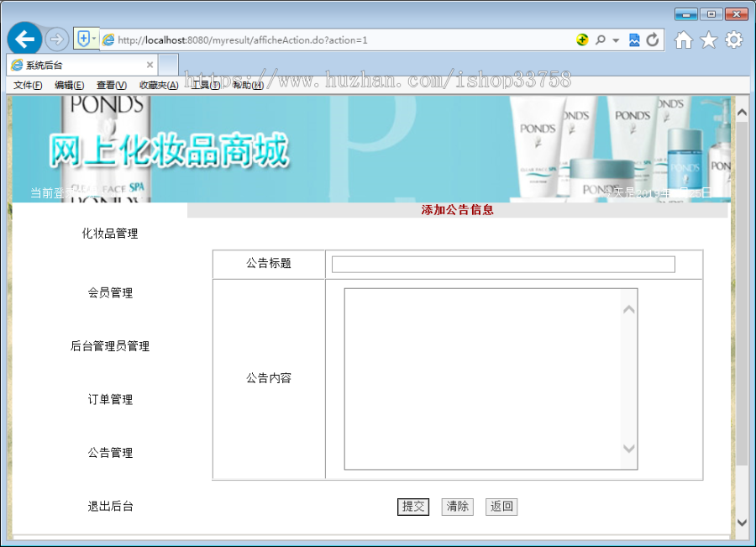This screenshot has height=547, width=756.
Task: Click the green accelerator icon in the toolbar
Action: [582, 39]
